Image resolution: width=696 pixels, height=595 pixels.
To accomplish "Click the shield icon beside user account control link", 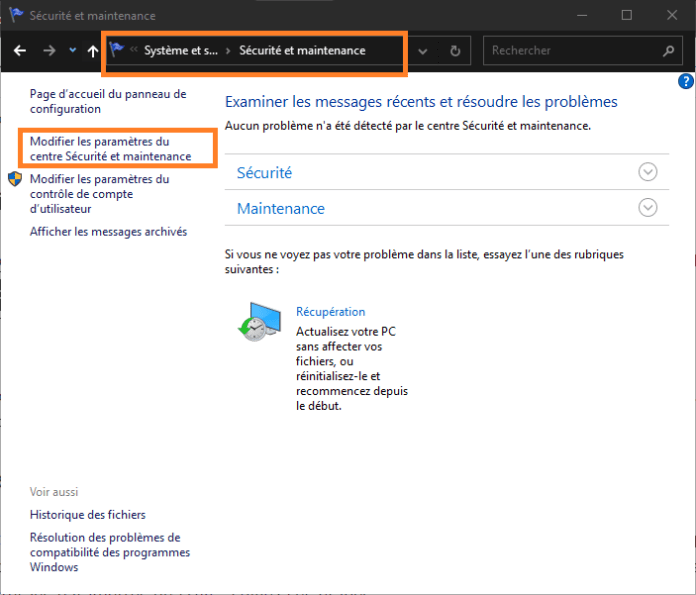I will [x=15, y=180].
